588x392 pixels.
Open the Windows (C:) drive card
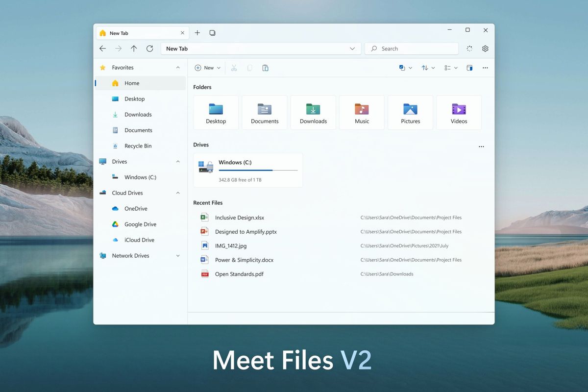[x=248, y=170]
